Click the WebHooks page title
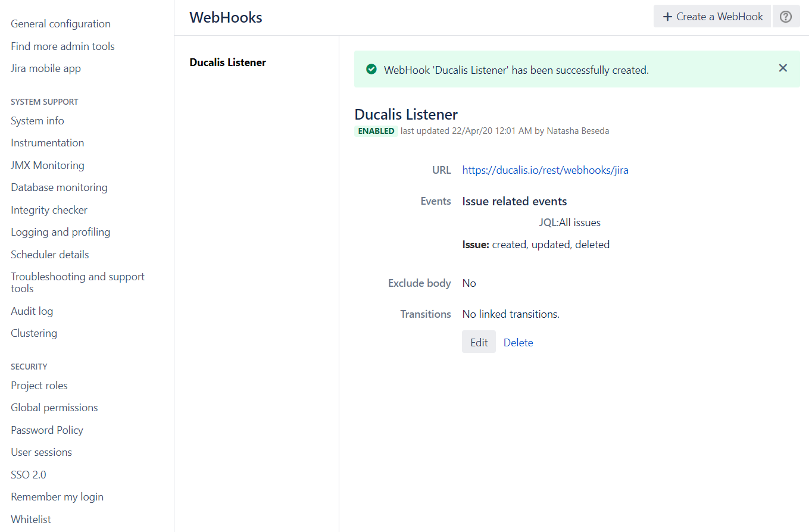This screenshot has width=809, height=532. coord(226,18)
